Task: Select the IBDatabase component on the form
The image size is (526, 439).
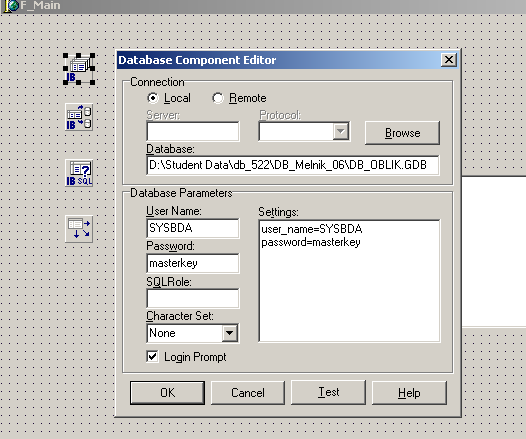Action: 79,69
